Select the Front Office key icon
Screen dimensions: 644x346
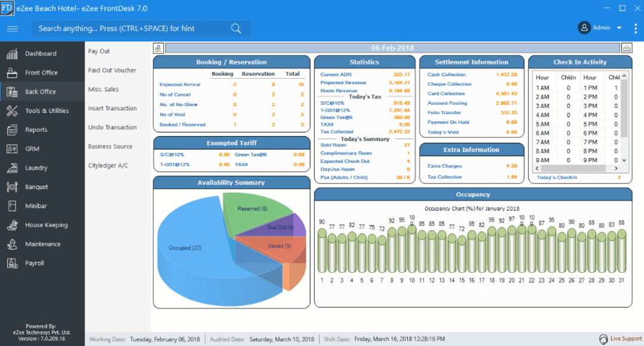(13, 72)
